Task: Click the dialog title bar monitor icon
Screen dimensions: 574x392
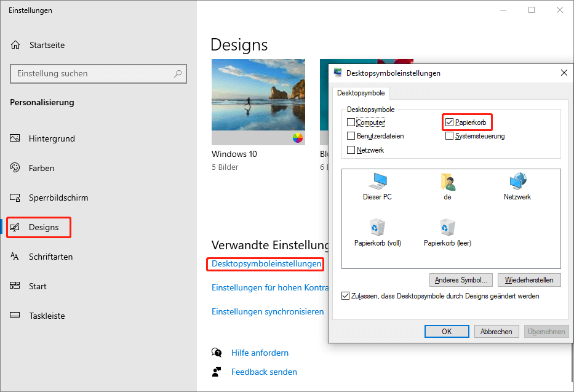Action: click(x=338, y=73)
